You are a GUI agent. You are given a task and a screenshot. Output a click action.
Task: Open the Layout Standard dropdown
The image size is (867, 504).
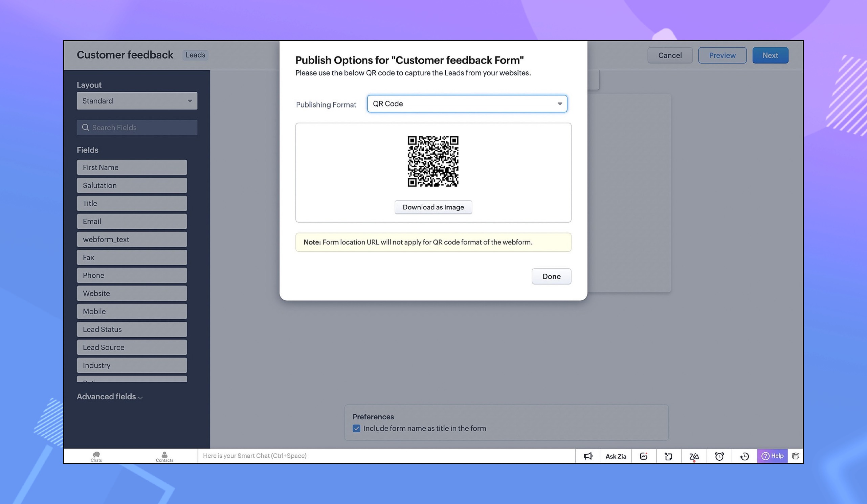pos(137,101)
